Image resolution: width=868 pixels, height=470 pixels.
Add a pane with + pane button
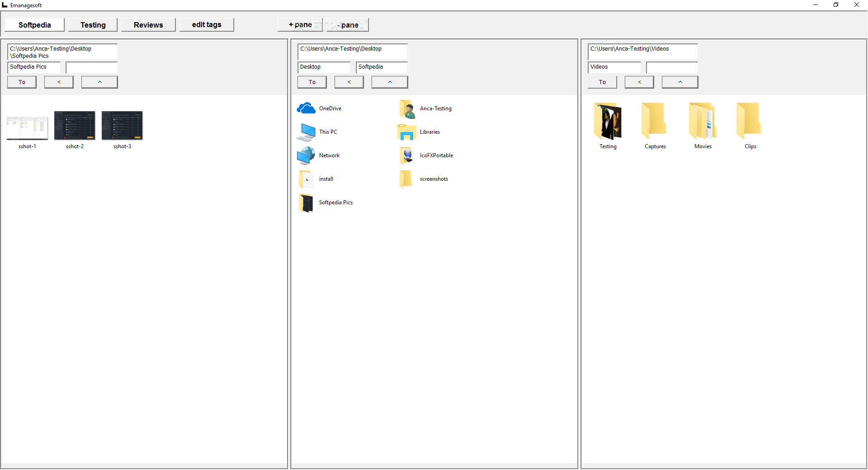(x=300, y=25)
